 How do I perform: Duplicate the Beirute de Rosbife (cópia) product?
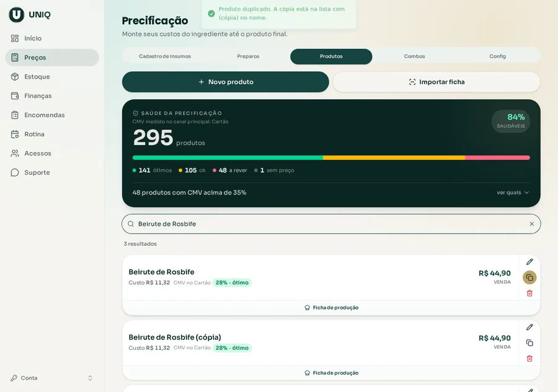point(529,342)
